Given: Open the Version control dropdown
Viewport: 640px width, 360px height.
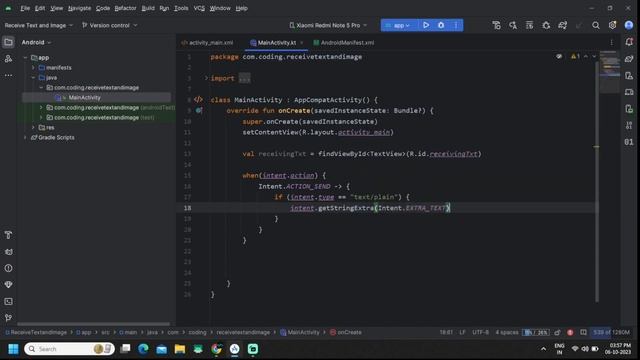Looking at the screenshot, I should point(109,25).
